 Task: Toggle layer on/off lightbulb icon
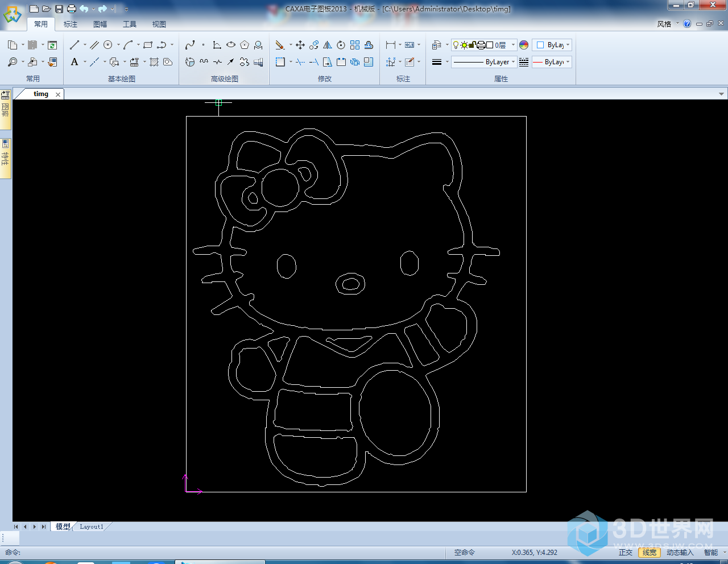pyautogui.click(x=456, y=45)
